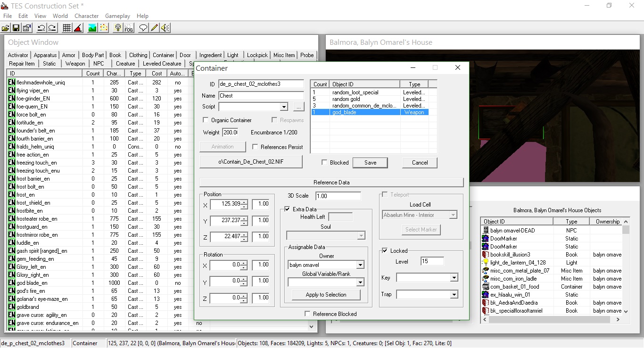Switch to the Ingredient tab
Screen dimensions: 644x348
tap(210, 55)
